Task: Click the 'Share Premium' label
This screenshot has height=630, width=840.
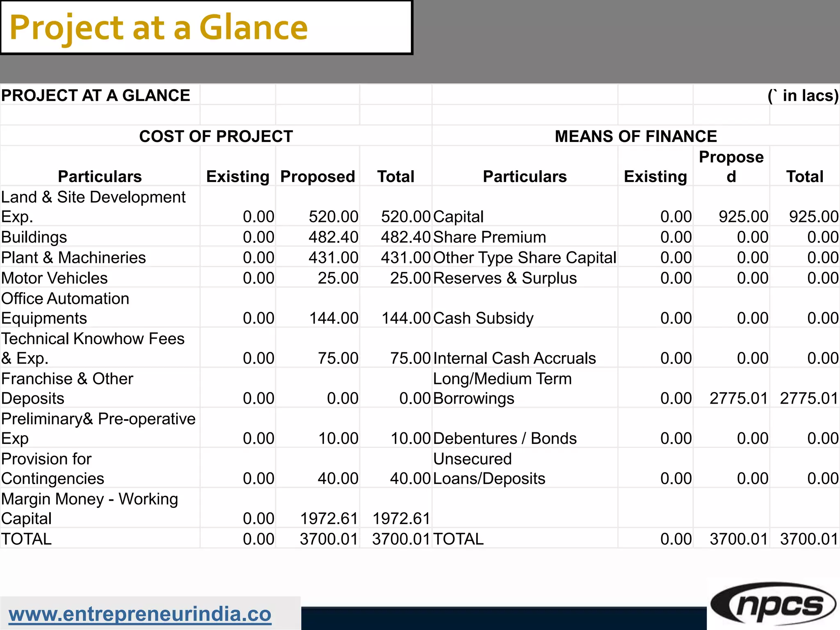Action: coord(490,237)
